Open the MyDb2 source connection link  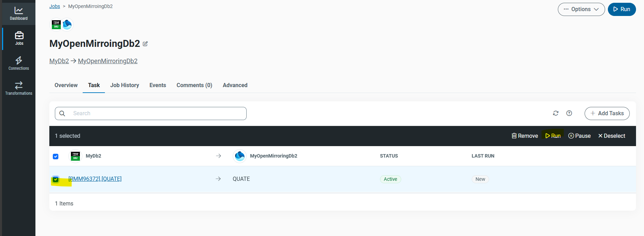pyautogui.click(x=59, y=61)
